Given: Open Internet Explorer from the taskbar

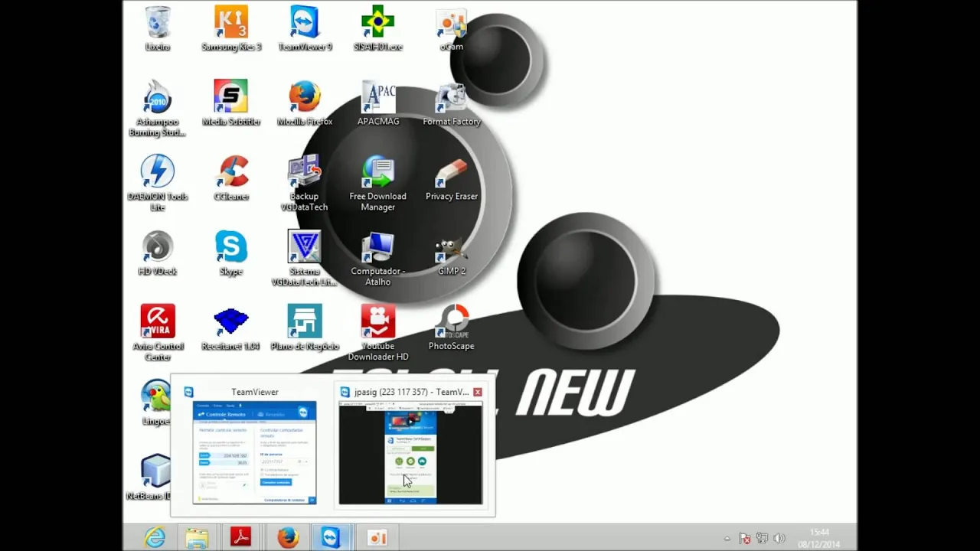Looking at the screenshot, I should pos(155,538).
